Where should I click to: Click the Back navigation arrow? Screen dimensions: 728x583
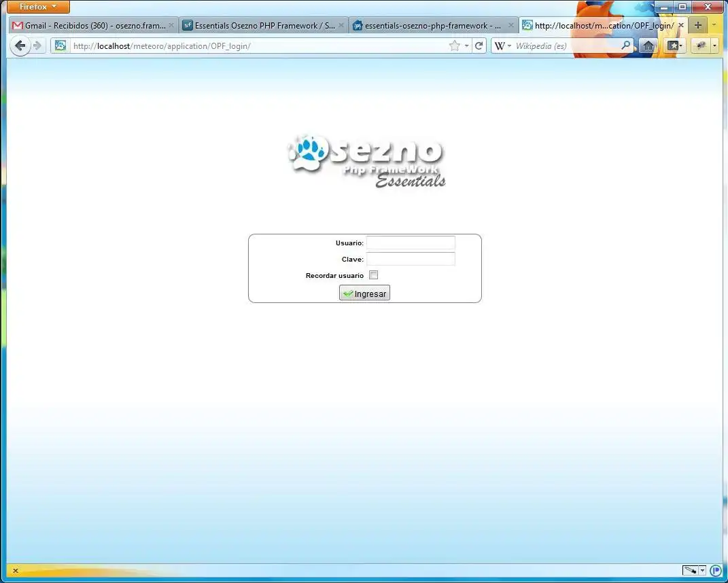pos(20,46)
